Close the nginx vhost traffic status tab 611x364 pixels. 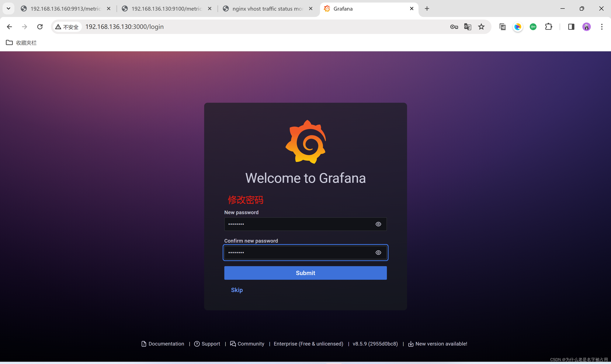tap(311, 9)
